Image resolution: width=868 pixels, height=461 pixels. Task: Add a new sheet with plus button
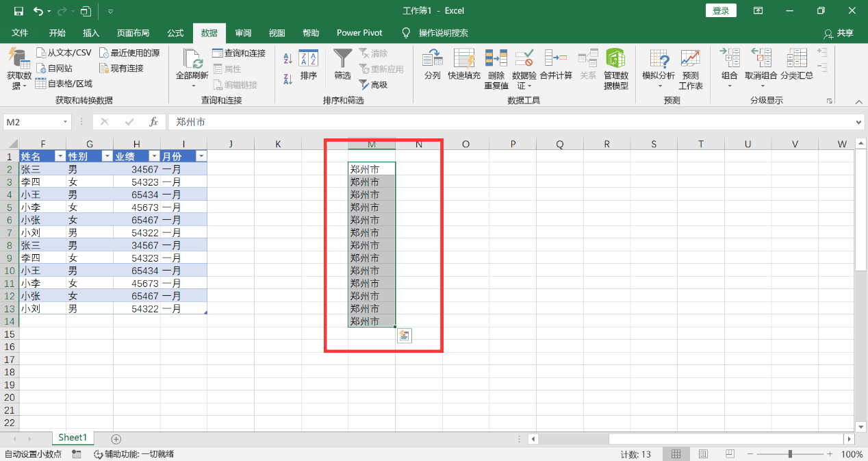tap(116, 438)
